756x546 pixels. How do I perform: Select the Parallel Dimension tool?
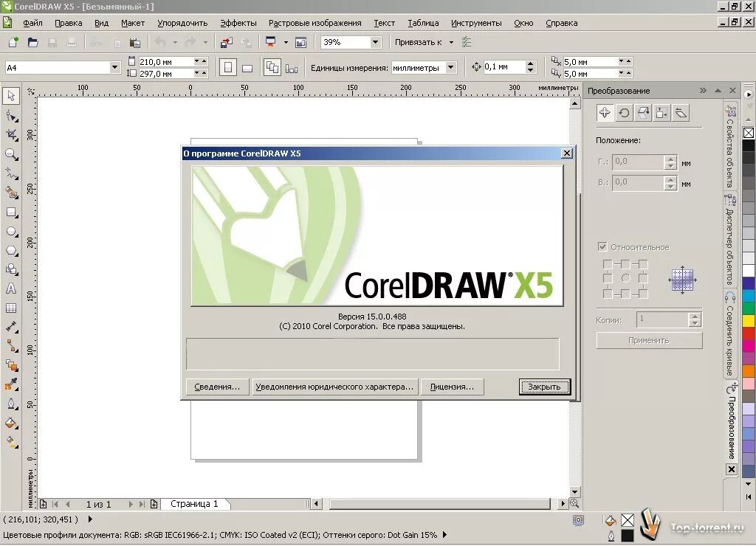(x=11, y=327)
